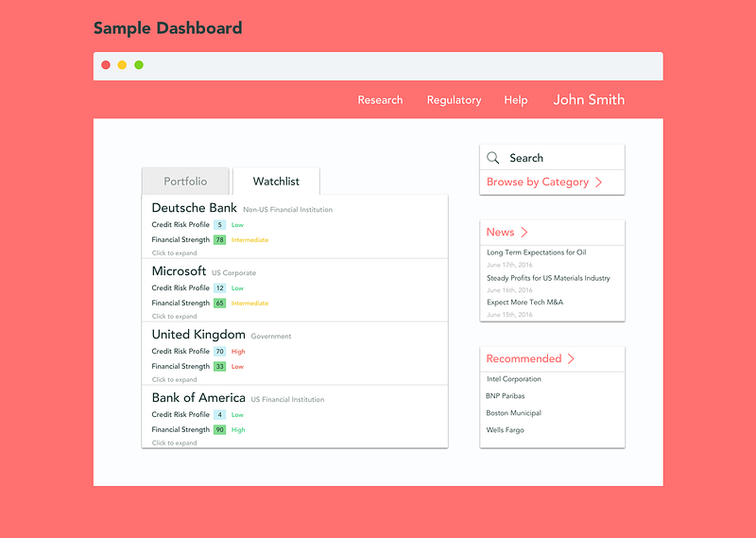The height and width of the screenshot is (538, 756).
Task: Expand Bank of America via Click to expand
Action: (174, 443)
